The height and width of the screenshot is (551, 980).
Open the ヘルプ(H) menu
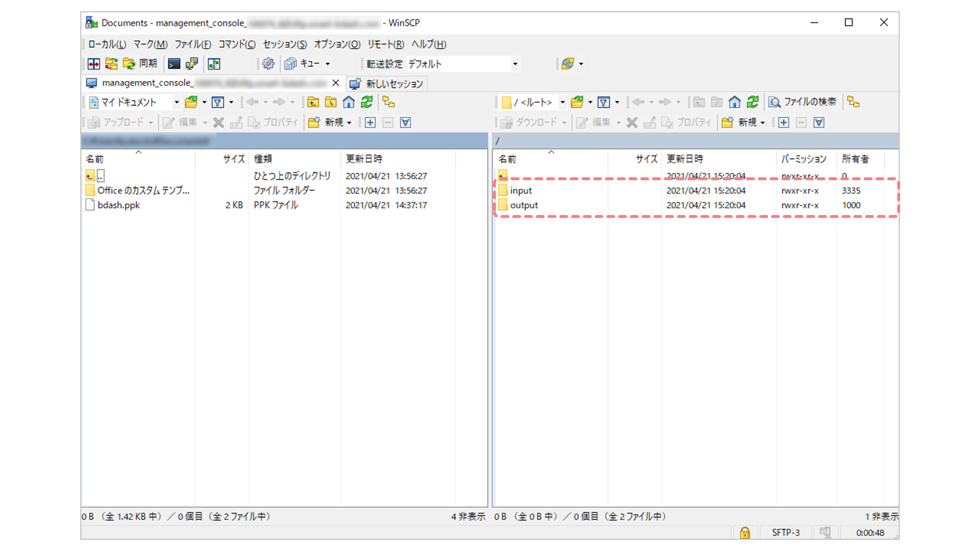pos(429,45)
